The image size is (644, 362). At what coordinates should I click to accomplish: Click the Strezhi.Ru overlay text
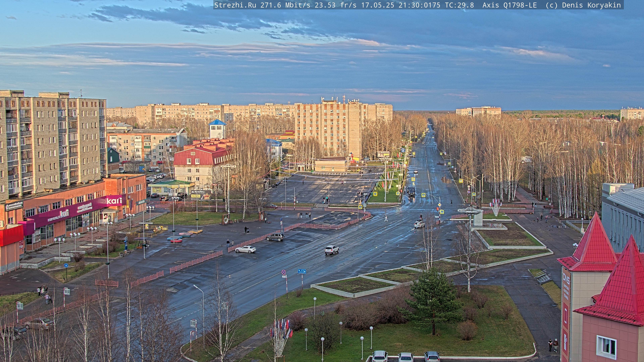click(235, 5)
